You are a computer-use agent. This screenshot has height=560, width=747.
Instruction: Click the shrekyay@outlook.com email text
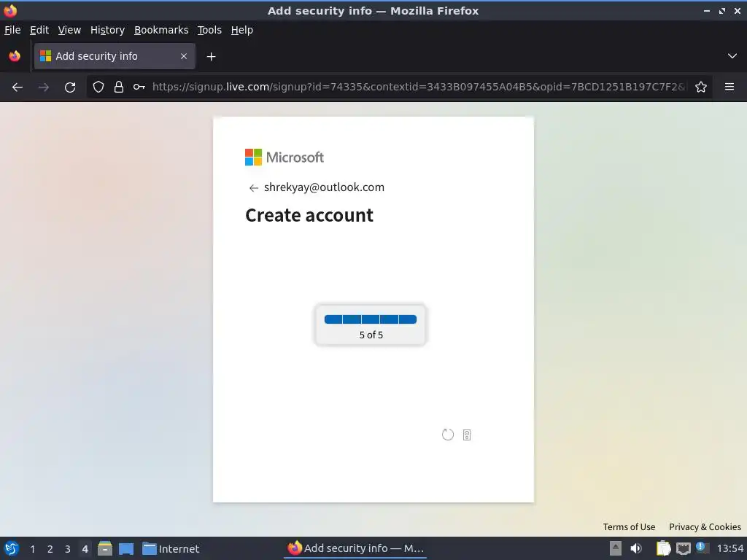324,187
